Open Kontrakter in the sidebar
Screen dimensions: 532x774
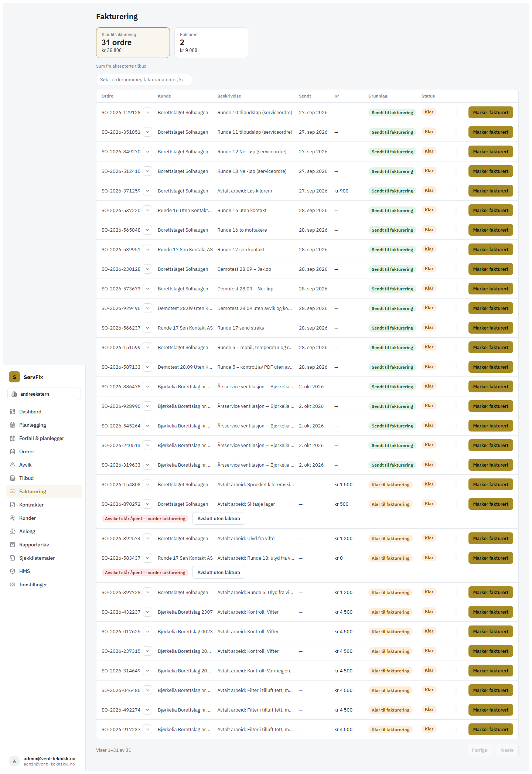(44, 505)
